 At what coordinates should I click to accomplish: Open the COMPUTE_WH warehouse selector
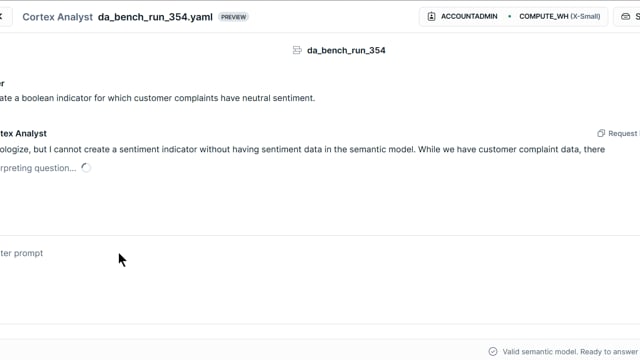[x=560, y=16]
